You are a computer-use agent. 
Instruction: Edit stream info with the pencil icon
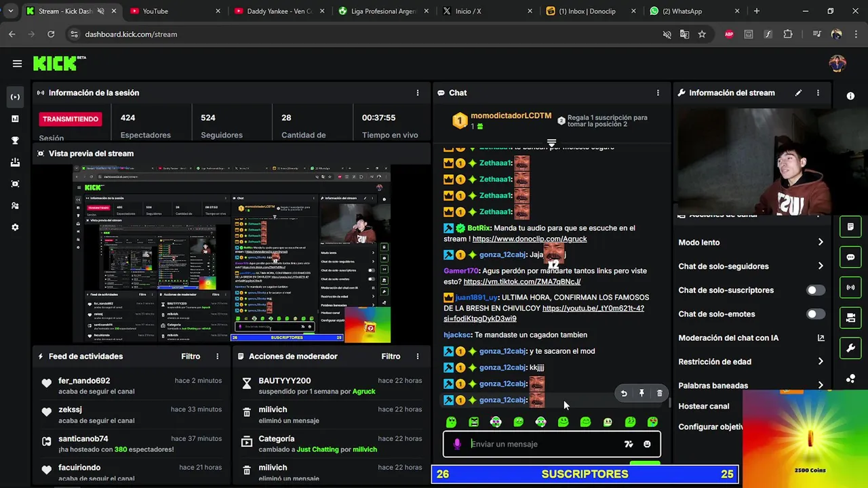798,93
